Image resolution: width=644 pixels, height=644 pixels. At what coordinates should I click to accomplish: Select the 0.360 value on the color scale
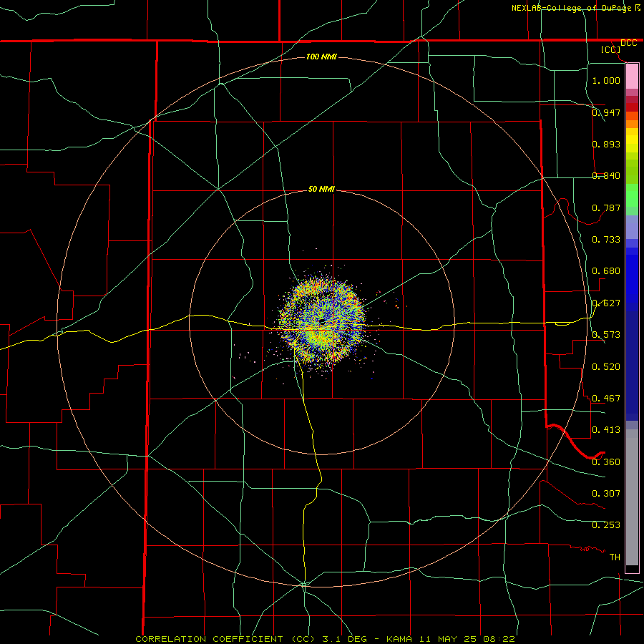[606, 462]
